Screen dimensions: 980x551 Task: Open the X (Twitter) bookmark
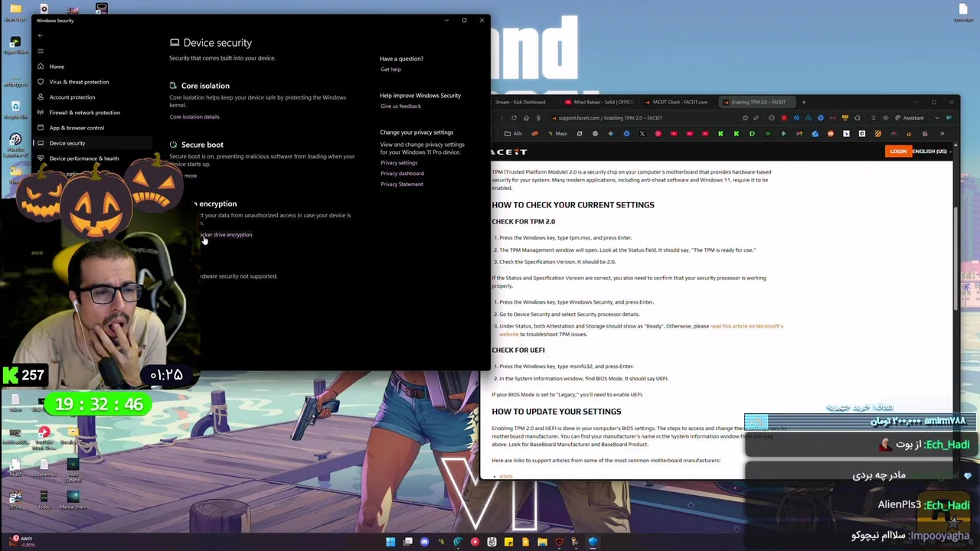coord(642,134)
